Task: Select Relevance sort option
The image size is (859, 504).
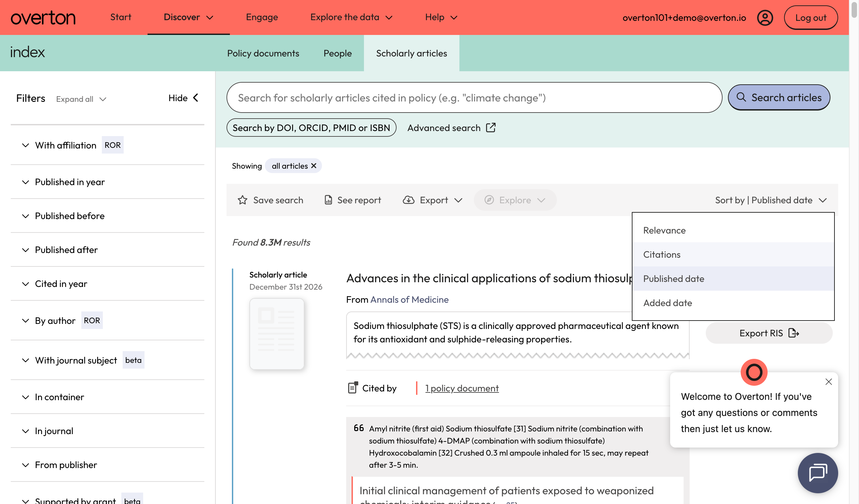Action: (x=733, y=230)
